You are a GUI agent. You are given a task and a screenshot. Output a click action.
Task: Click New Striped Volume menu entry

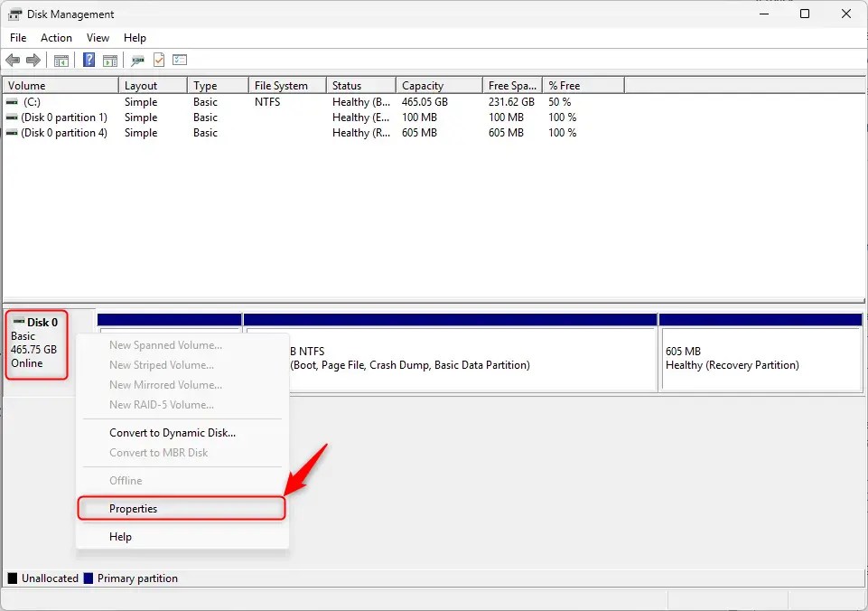(x=182, y=365)
